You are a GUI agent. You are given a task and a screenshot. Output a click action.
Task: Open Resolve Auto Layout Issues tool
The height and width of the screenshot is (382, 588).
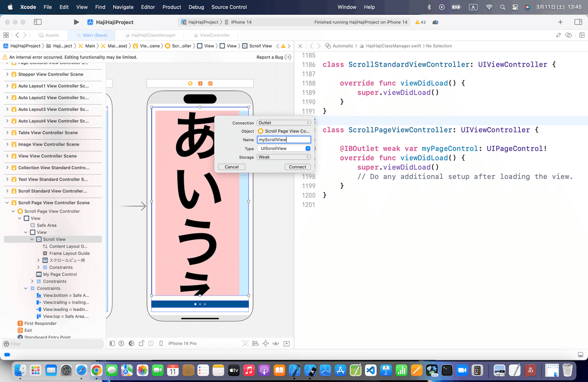tap(276, 343)
